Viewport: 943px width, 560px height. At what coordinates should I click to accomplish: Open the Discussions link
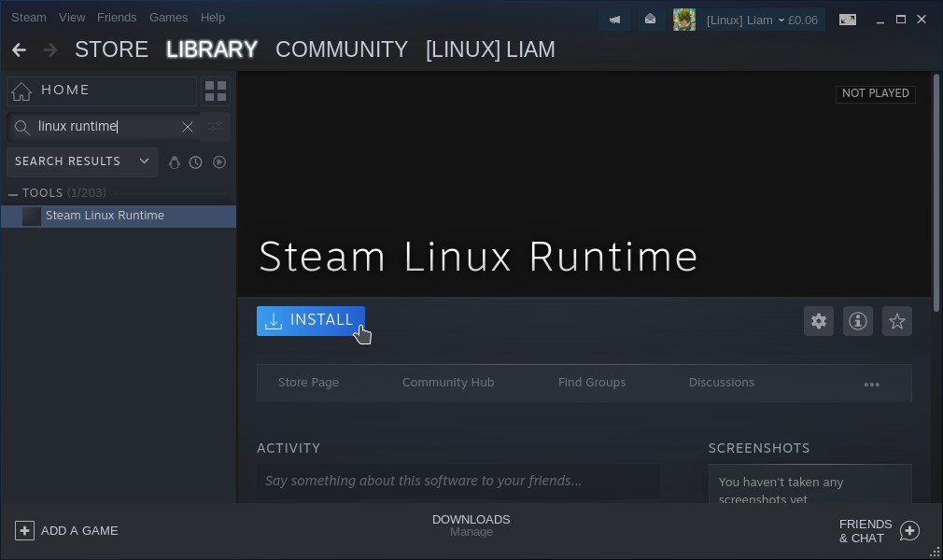coord(722,383)
